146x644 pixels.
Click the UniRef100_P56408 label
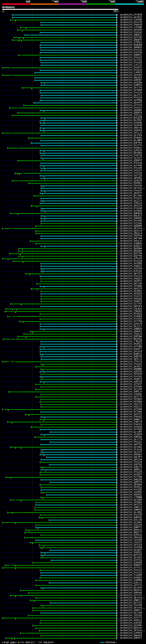coord(131,25)
